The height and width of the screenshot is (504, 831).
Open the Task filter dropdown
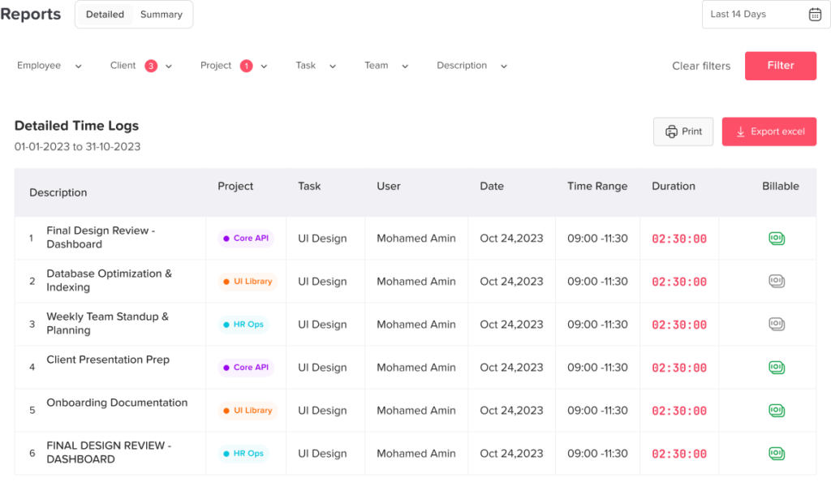pyautogui.click(x=316, y=66)
